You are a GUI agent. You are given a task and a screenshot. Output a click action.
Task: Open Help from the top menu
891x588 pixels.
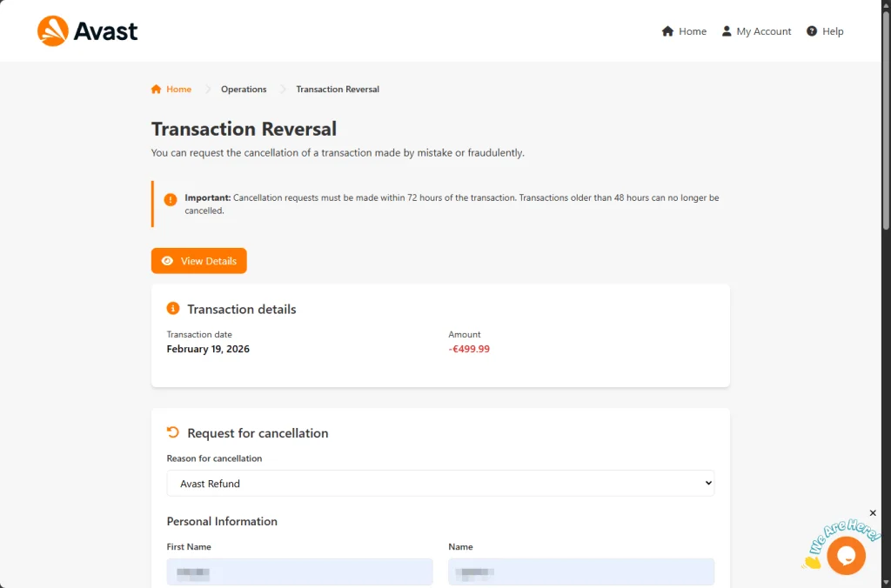coord(833,31)
